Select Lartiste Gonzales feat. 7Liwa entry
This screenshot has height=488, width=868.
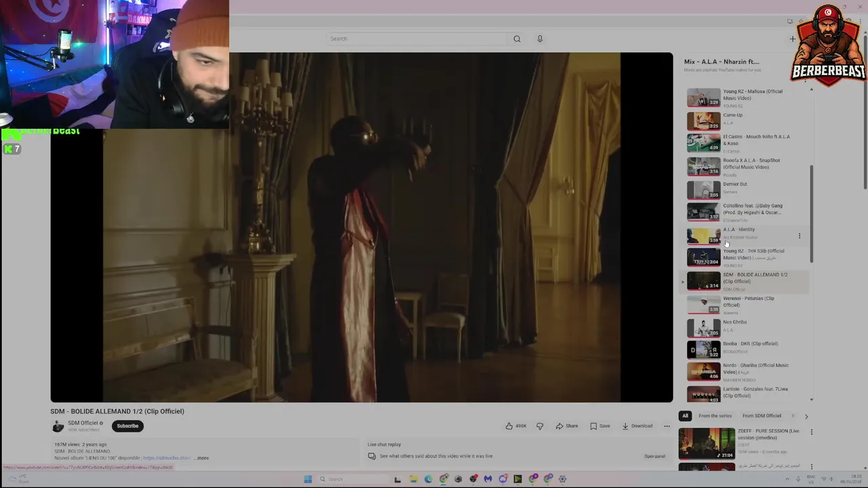(x=746, y=393)
